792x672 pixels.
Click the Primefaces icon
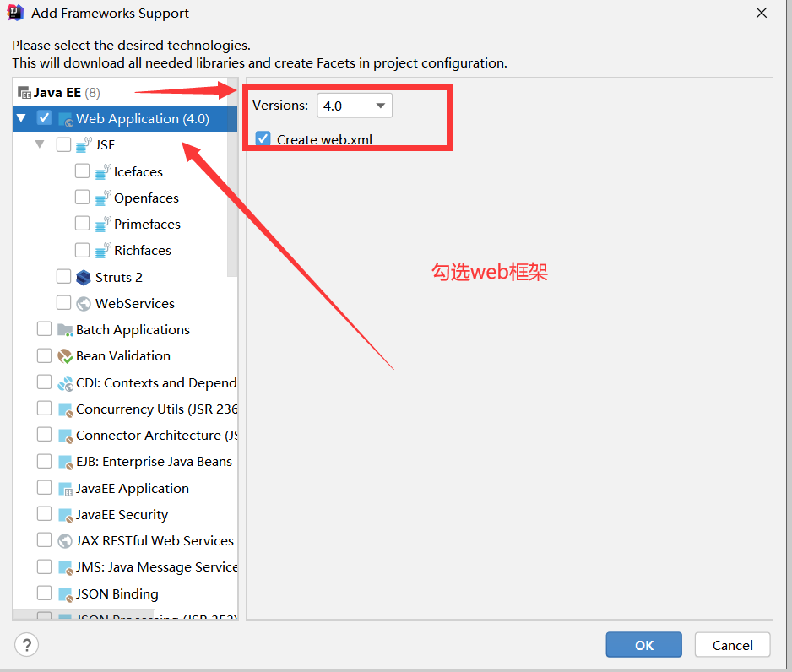tap(102, 225)
